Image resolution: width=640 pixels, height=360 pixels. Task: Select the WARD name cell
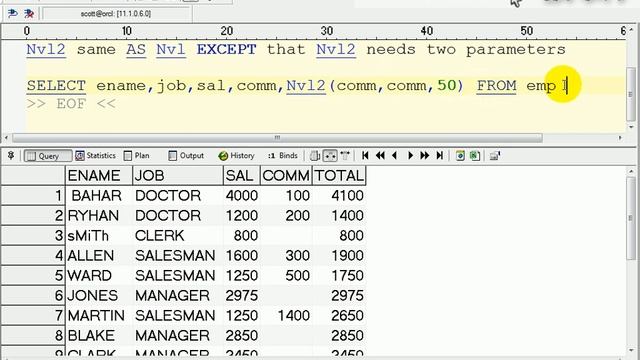point(99,276)
